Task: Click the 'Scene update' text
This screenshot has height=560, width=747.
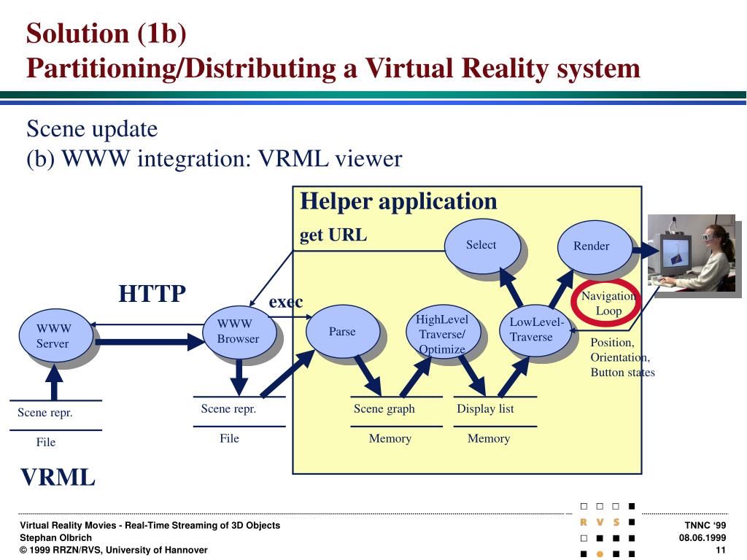Action: 92,129
